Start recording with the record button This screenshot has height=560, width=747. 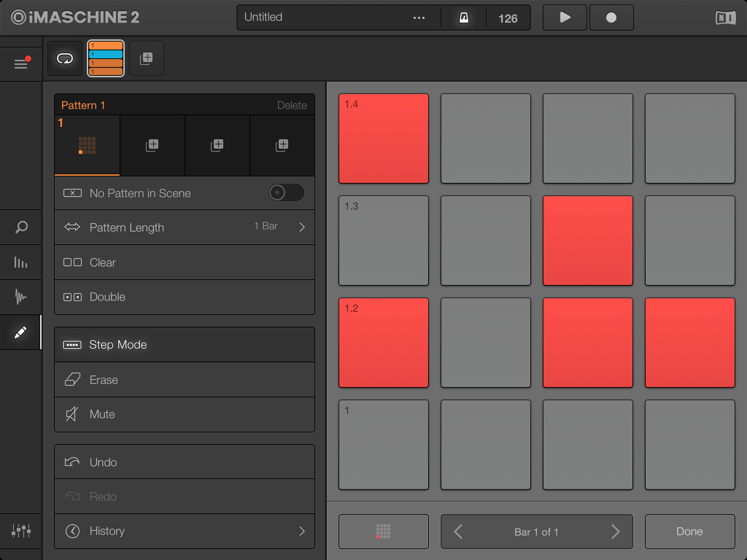tap(611, 17)
